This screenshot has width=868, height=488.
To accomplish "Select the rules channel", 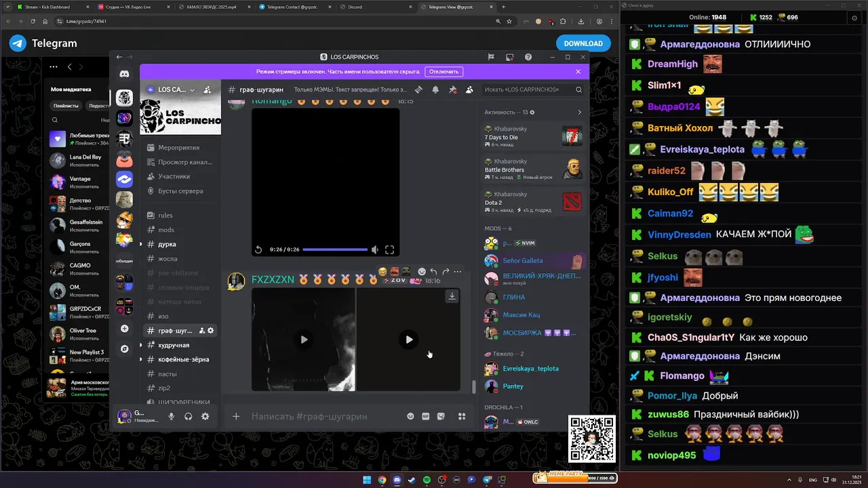I will [180, 216].
